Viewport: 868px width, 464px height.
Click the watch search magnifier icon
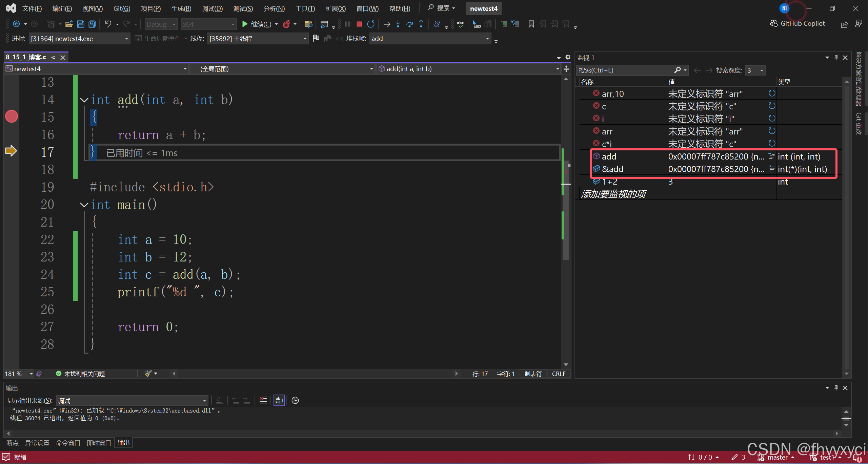[677, 70]
